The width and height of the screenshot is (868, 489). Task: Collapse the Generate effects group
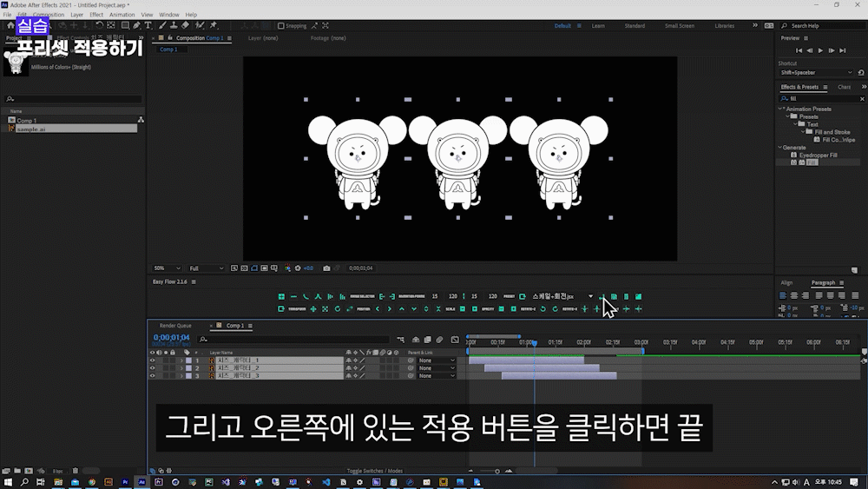[780, 148]
